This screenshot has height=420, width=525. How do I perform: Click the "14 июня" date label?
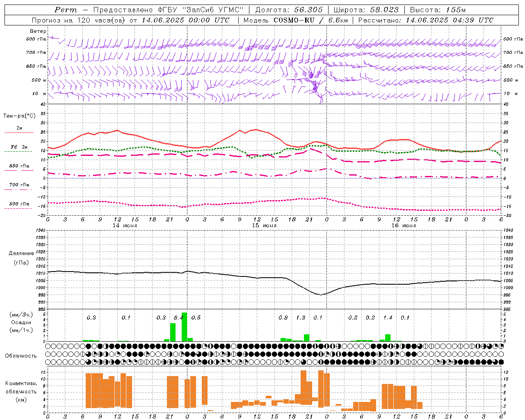point(125,225)
